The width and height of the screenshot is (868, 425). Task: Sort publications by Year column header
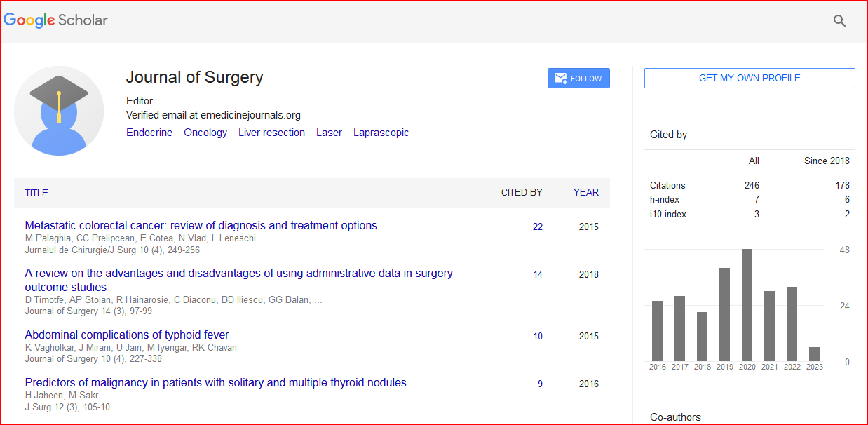point(585,192)
